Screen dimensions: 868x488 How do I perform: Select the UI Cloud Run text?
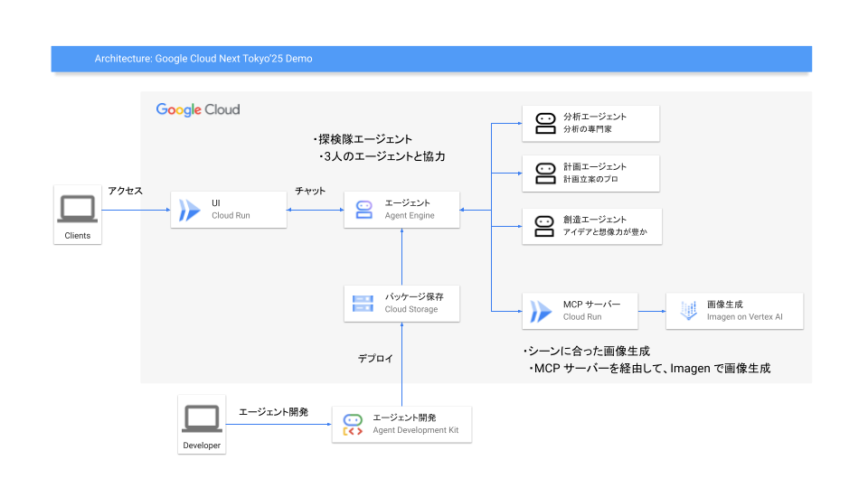[x=231, y=209]
